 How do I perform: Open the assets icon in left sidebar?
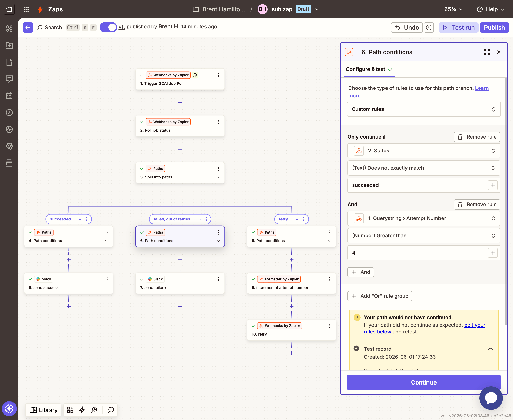[x=9, y=29]
